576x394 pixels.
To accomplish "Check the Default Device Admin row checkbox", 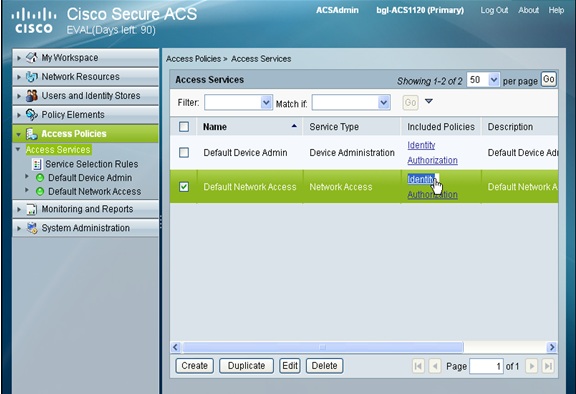I will coord(184,152).
